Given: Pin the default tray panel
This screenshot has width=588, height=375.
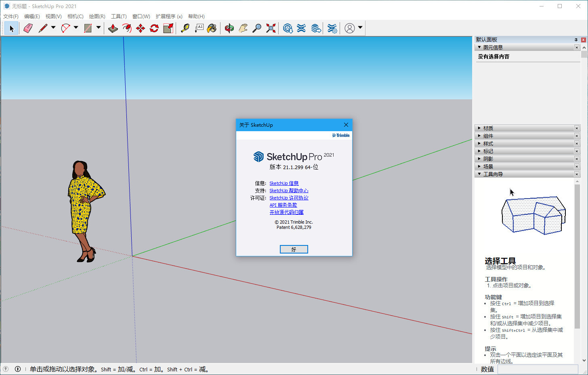Looking at the screenshot, I should [576, 40].
